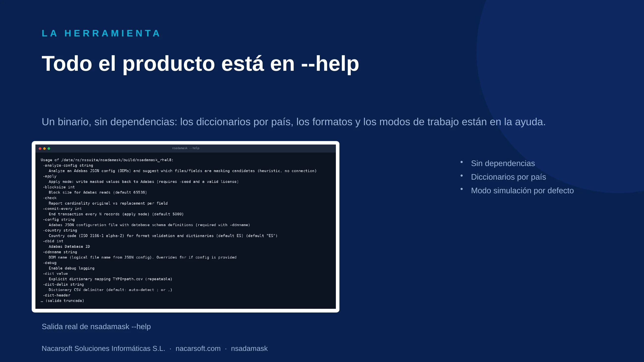This screenshot has width=644, height=362.
Task: Select the 'LA HERRAMIENTA' section label
Action: tap(101, 33)
